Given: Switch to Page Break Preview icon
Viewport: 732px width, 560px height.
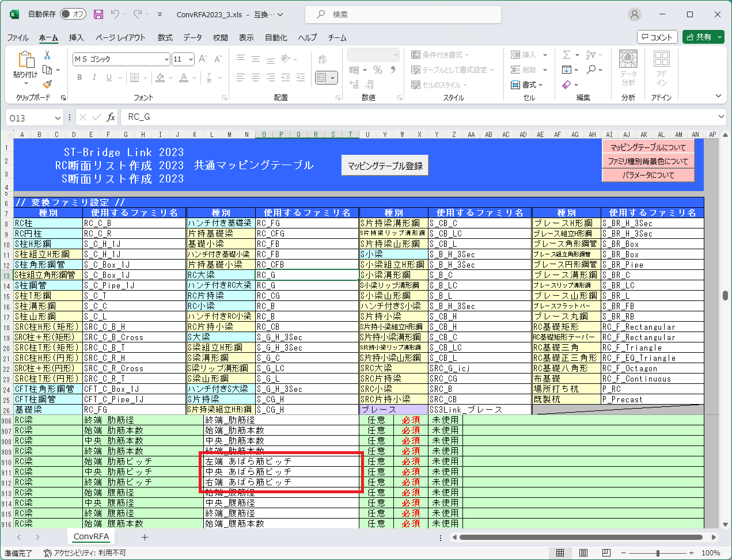Looking at the screenshot, I should [x=606, y=553].
